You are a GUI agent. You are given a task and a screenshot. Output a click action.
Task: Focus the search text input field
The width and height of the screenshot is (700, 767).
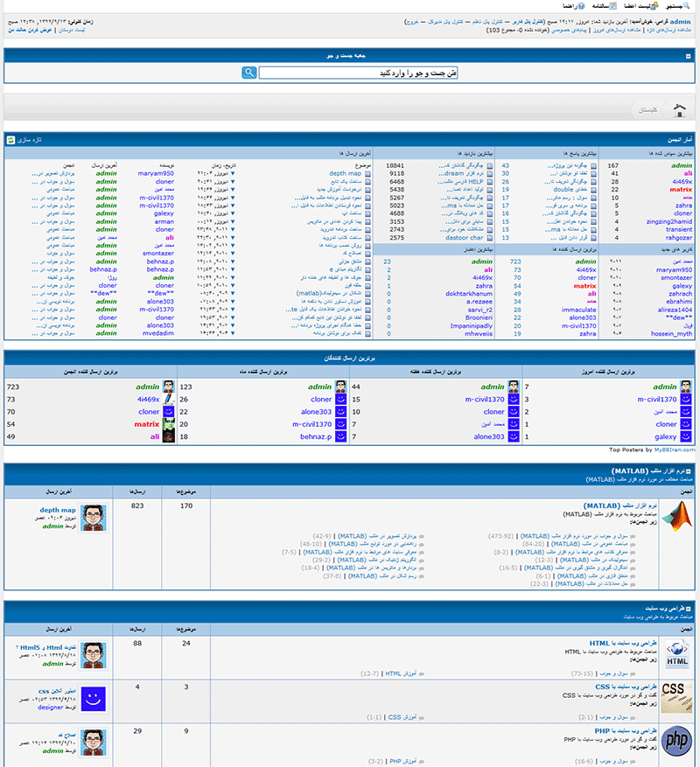click(358, 73)
